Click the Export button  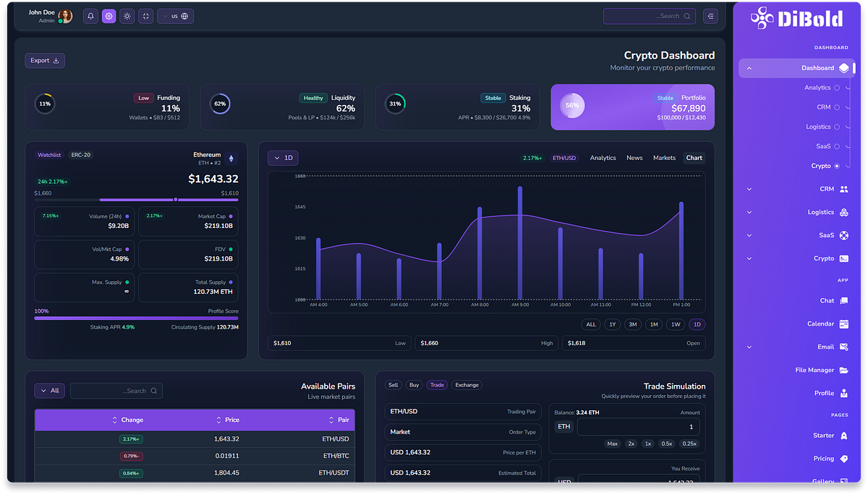(x=45, y=61)
